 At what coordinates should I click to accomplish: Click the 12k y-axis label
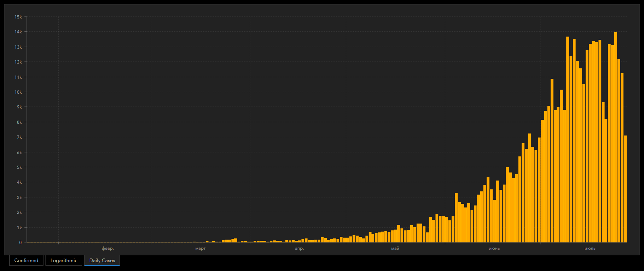[18, 62]
